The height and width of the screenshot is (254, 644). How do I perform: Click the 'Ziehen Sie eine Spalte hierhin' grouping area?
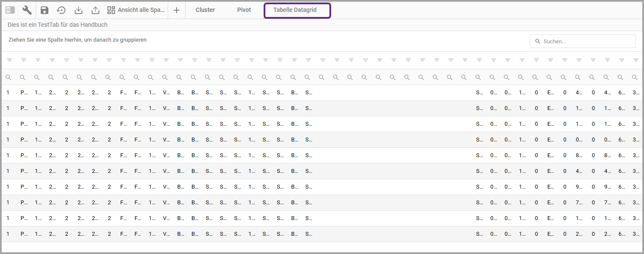78,40
